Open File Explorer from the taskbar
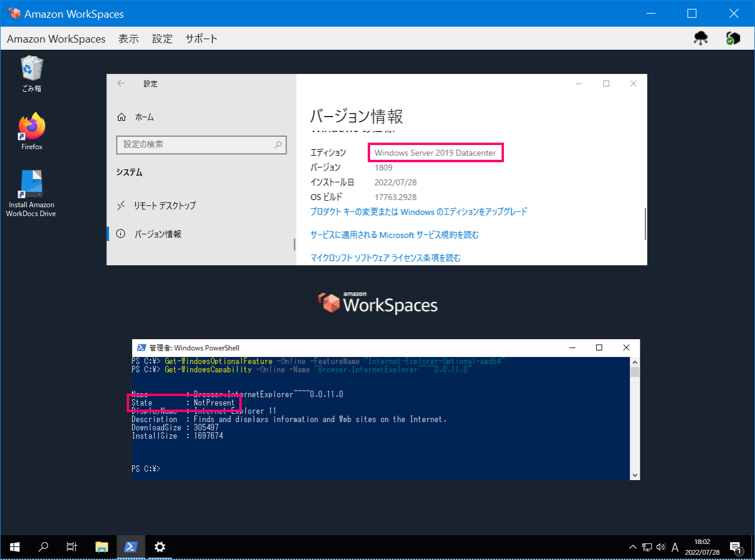Image resolution: width=755 pixels, height=560 pixels. [x=102, y=547]
